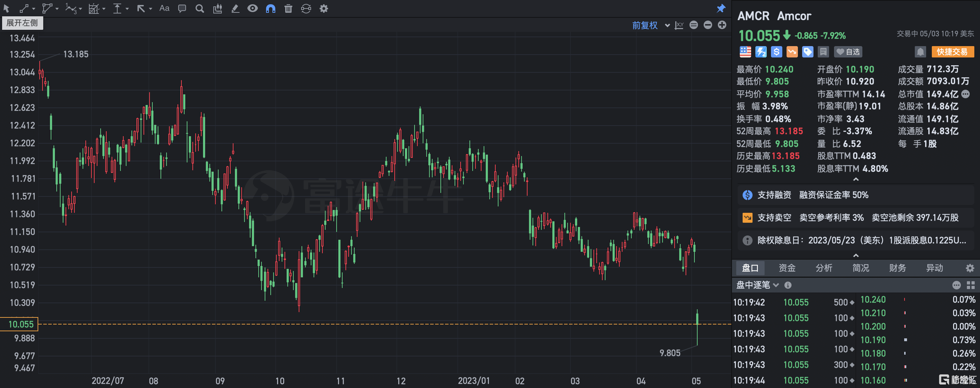The image size is (980, 388).
Task: Open the price alert bell icon
Action: point(920,52)
